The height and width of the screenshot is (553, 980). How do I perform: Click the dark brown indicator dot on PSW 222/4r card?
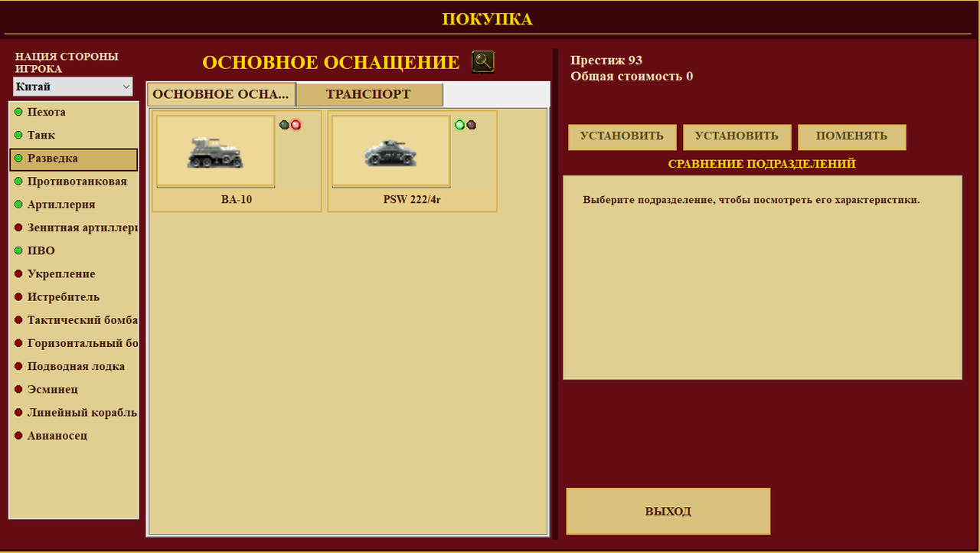[471, 125]
